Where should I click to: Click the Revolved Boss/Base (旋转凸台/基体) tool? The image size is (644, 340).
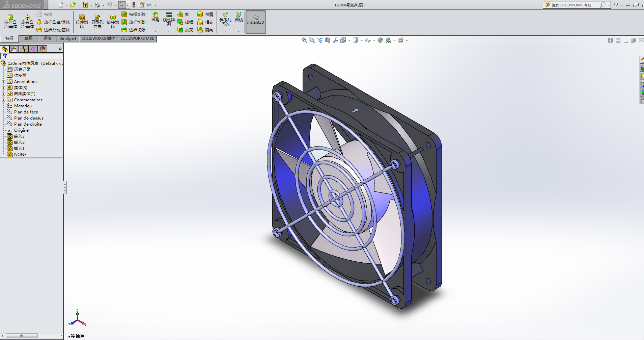pyautogui.click(x=27, y=22)
